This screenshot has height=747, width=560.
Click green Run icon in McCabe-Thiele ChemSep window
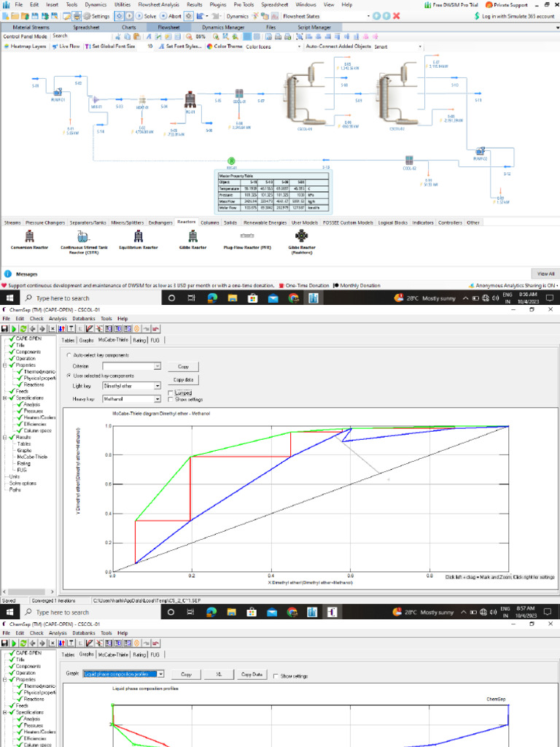(14, 329)
